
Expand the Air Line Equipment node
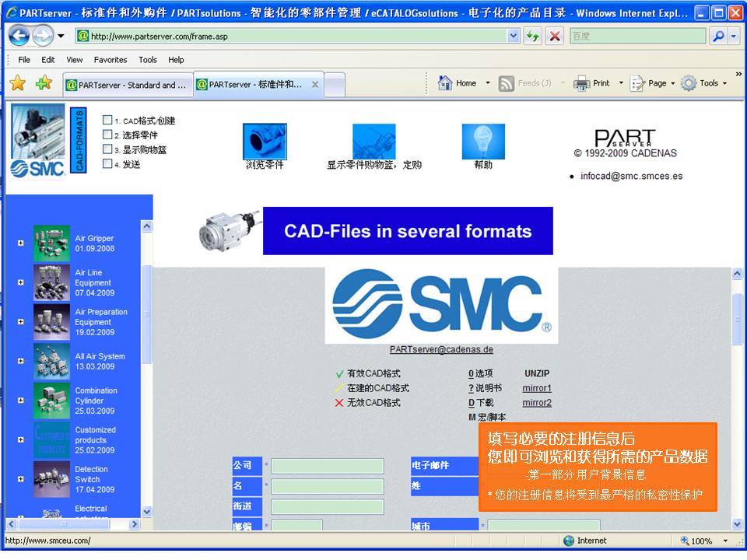coord(20,282)
